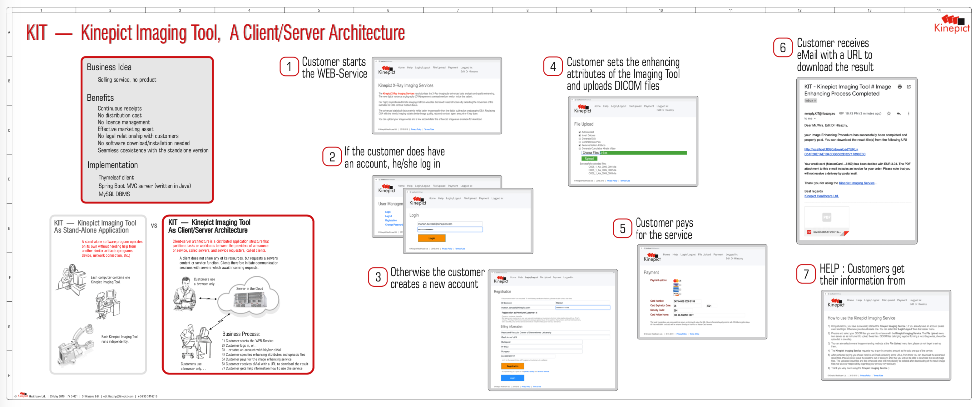This screenshot has width=980, height=407.
Task: Star the email from noreply.KIT@hlaszny.eu
Action: pyautogui.click(x=889, y=113)
